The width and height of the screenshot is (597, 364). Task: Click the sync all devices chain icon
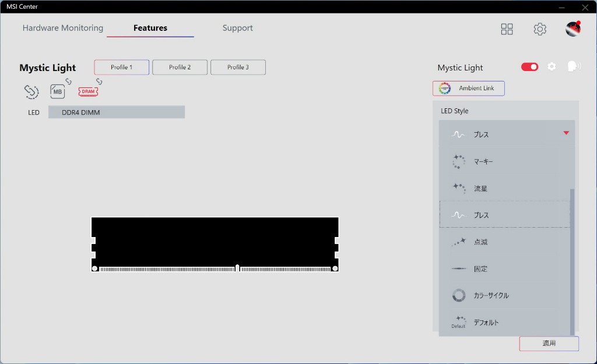point(31,91)
